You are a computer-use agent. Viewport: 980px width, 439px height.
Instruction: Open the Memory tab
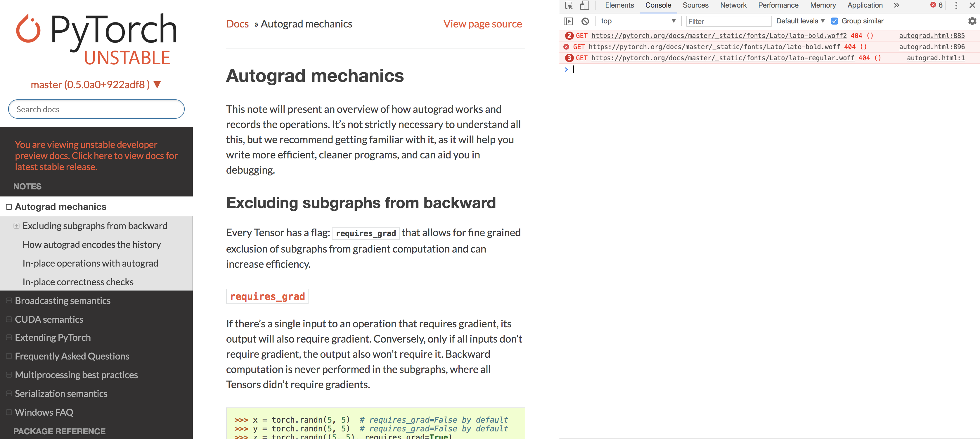click(823, 5)
